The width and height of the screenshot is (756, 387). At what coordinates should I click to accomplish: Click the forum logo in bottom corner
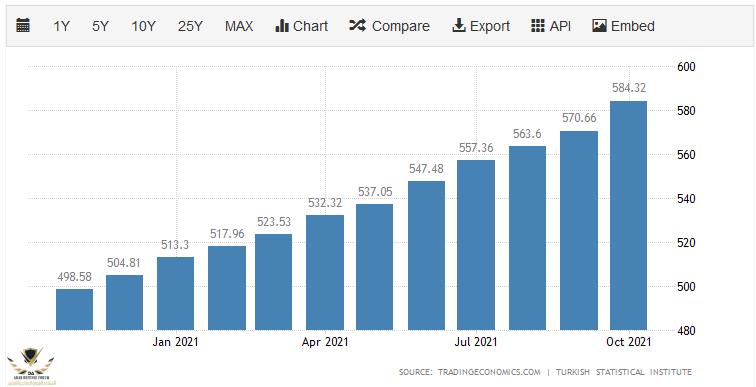point(31,366)
